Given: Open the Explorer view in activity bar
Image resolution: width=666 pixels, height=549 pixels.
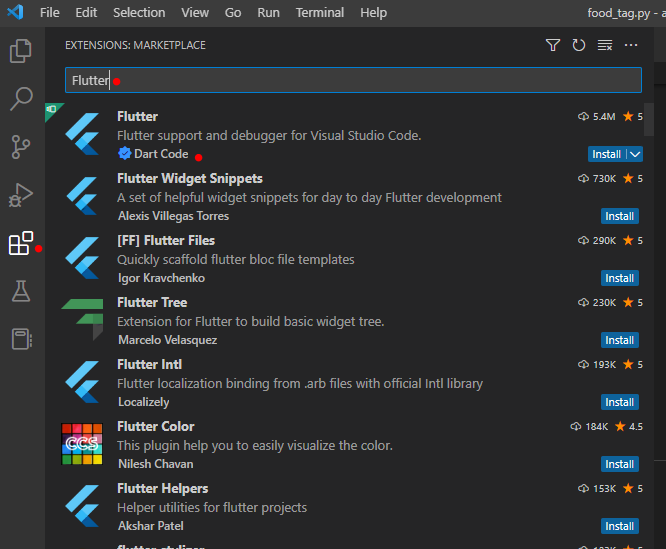Looking at the screenshot, I should point(20,51).
